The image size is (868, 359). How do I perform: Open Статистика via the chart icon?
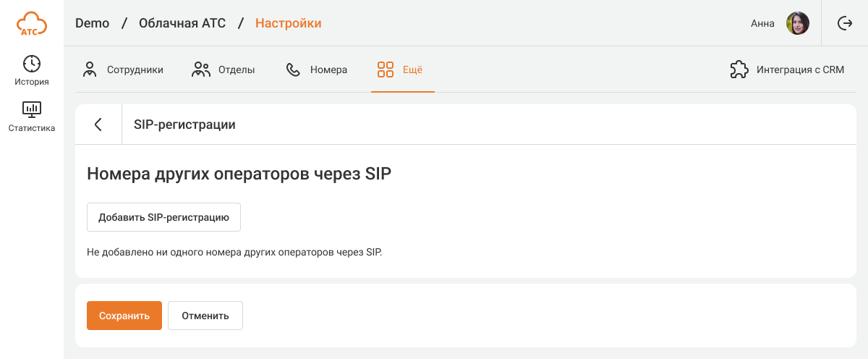coord(32,110)
